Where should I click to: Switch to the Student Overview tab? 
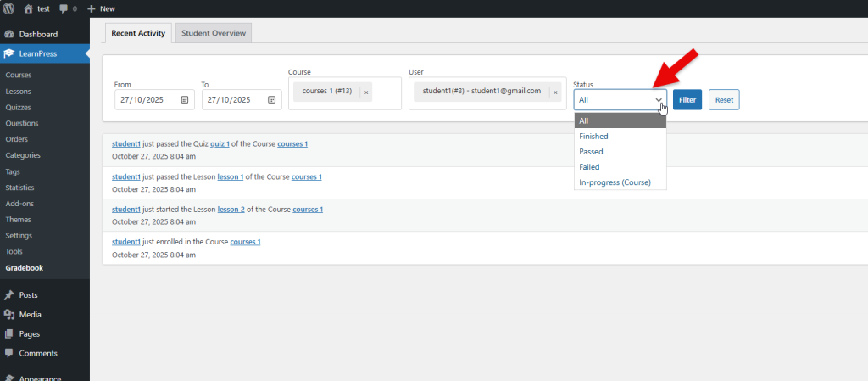point(213,33)
